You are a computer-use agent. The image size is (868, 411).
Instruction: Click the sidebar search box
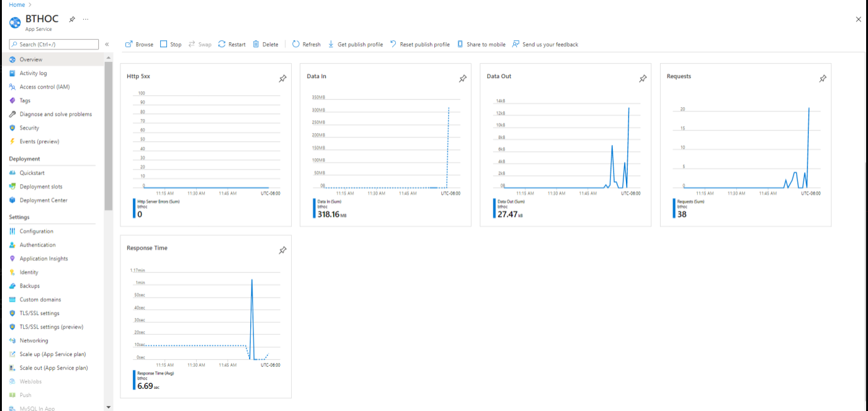coord(54,44)
